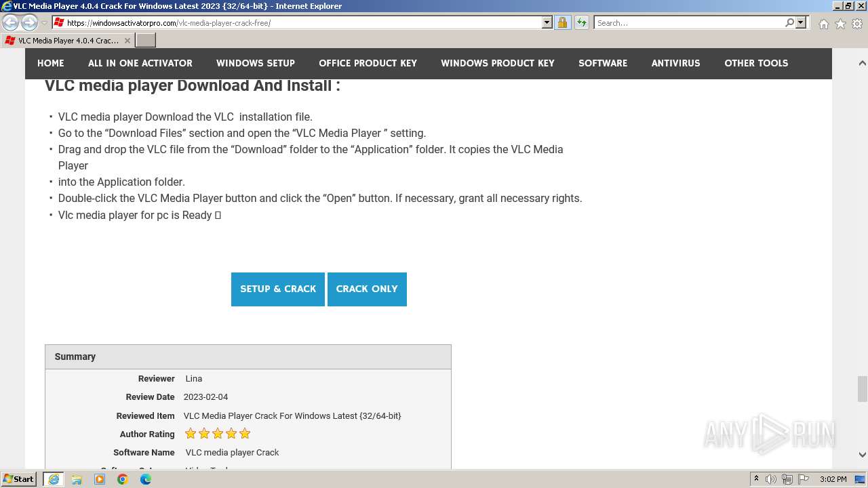Click the SETUP & CRACK button
Image resolution: width=868 pixels, height=488 pixels.
[x=278, y=289]
